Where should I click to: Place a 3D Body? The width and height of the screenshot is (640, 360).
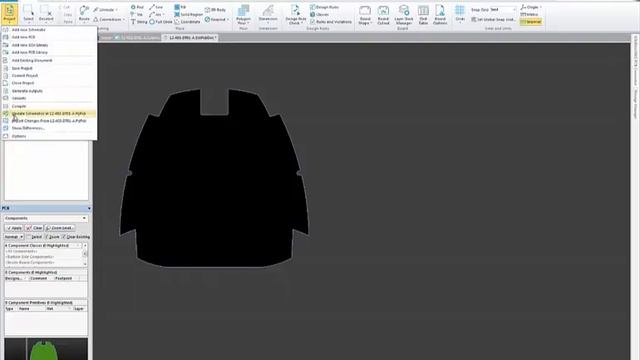[215, 9]
